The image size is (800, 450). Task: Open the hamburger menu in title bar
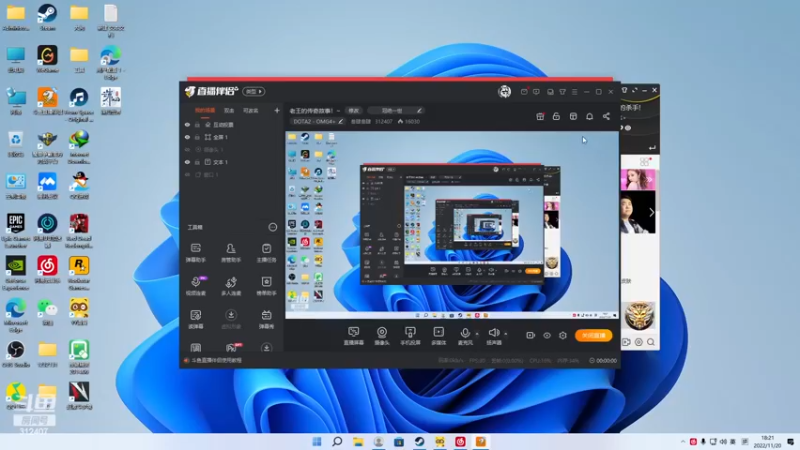click(x=574, y=92)
